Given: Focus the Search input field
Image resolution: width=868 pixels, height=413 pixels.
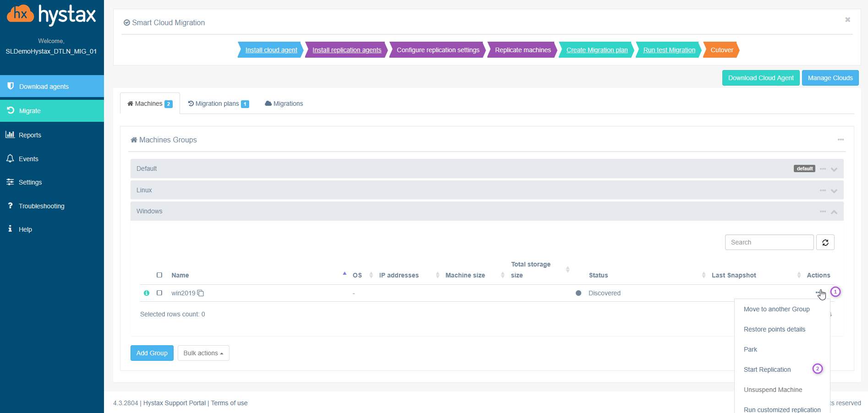Looking at the screenshot, I should pos(769,242).
